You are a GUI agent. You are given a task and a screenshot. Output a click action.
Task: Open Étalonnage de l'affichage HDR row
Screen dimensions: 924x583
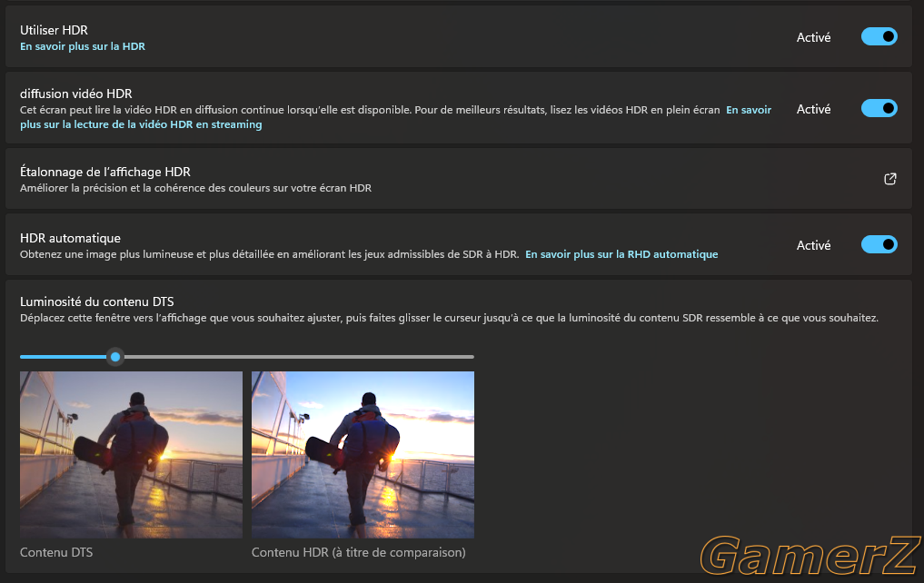[459, 179]
